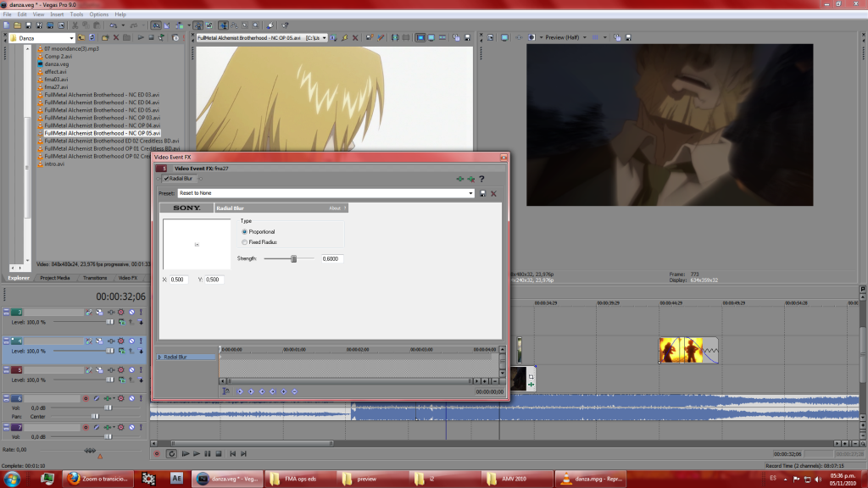Mute track 3 with its mute button
The image size is (868, 488).
point(131,312)
